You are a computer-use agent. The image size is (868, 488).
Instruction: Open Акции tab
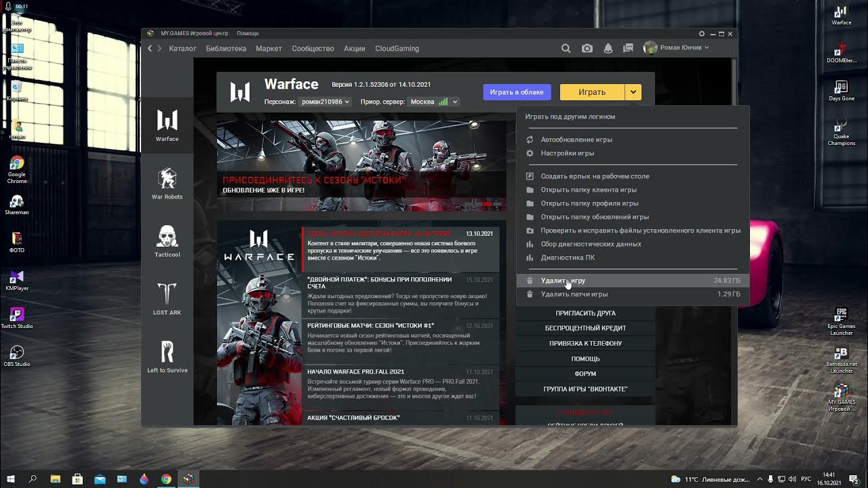(x=354, y=49)
